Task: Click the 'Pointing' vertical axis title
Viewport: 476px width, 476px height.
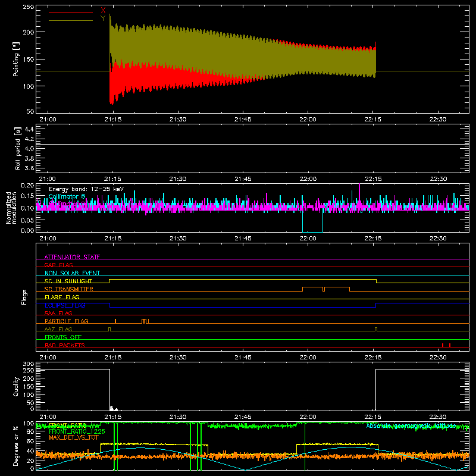Action: point(16,59)
